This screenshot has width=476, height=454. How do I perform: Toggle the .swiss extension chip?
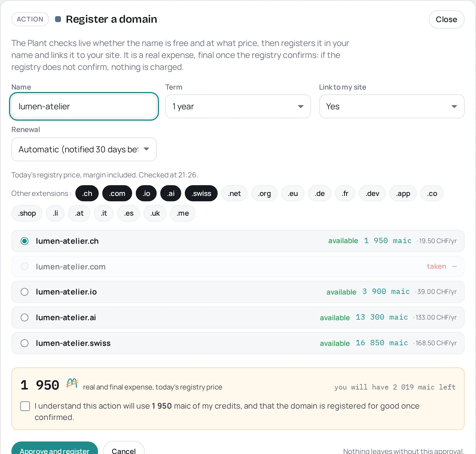(201, 194)
